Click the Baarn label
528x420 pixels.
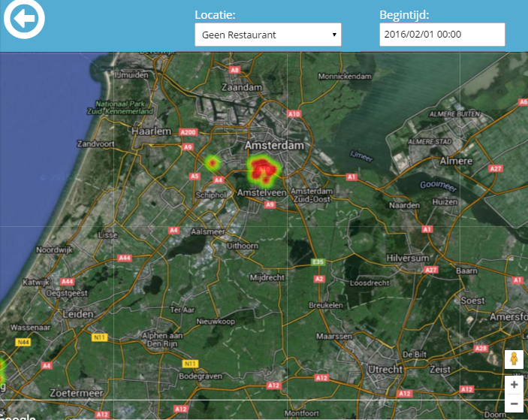tap(466, 270)
